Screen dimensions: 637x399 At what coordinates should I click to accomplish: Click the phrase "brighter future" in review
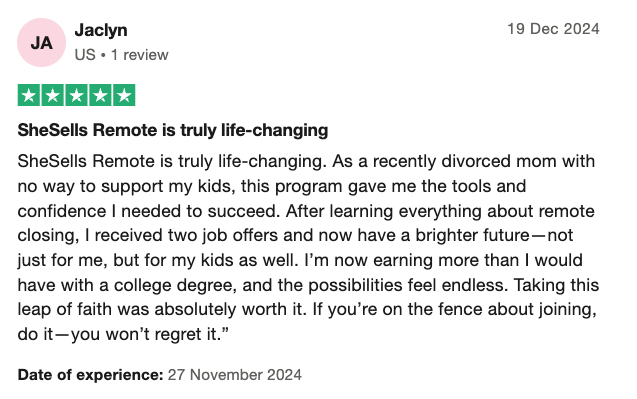pos(472,236)
